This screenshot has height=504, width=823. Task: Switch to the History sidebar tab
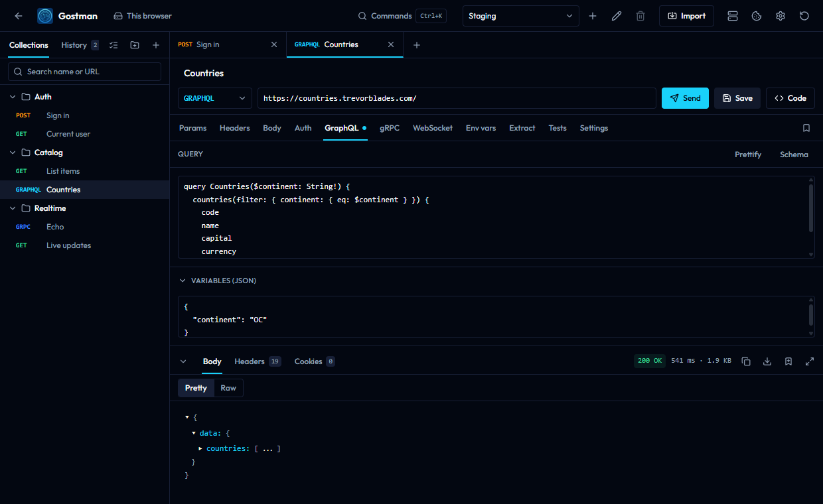(x=80, y=45)
